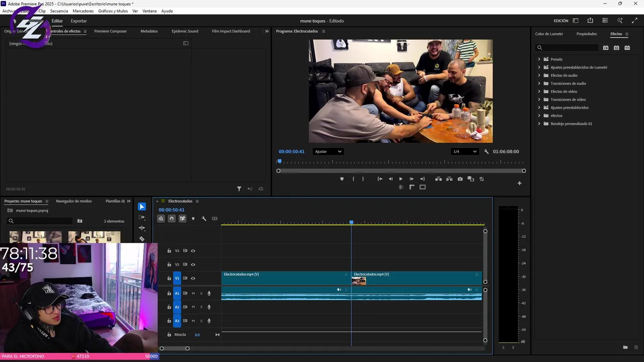
Task: Mark In point in Program monitor
Action: (353, 179)
